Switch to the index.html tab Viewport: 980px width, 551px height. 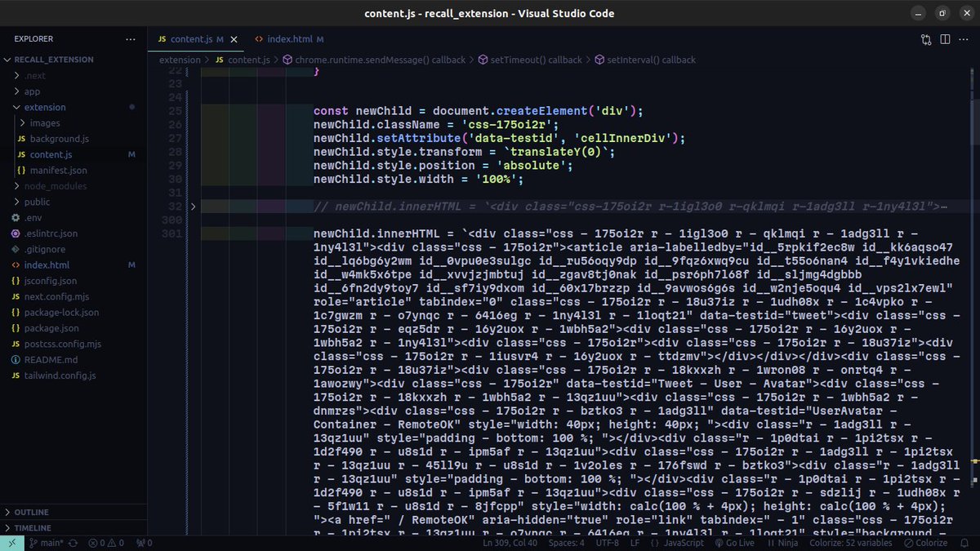[x=290, y=38]
